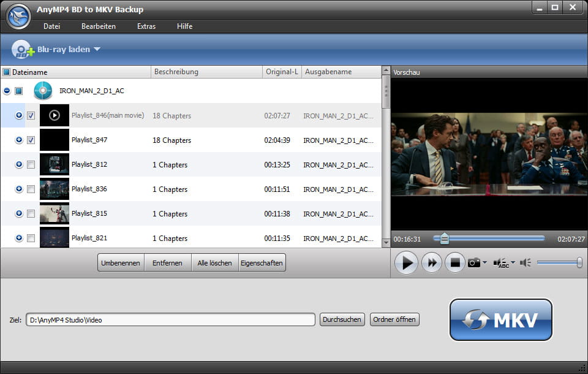
Task: Click the AnyMP4 application logo icon
Action: point(18,16)
